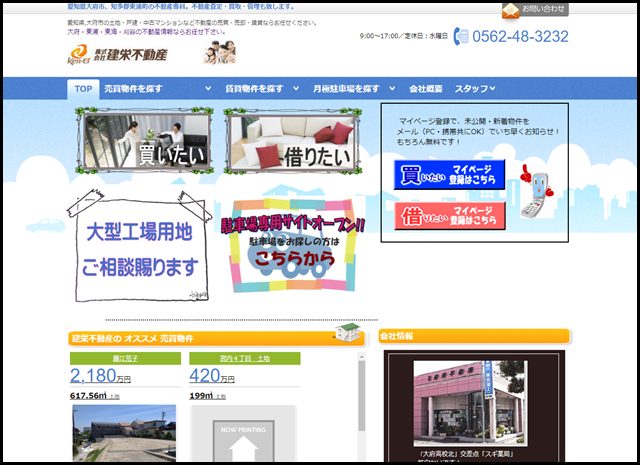Click the 会社情報 section header

474,336
